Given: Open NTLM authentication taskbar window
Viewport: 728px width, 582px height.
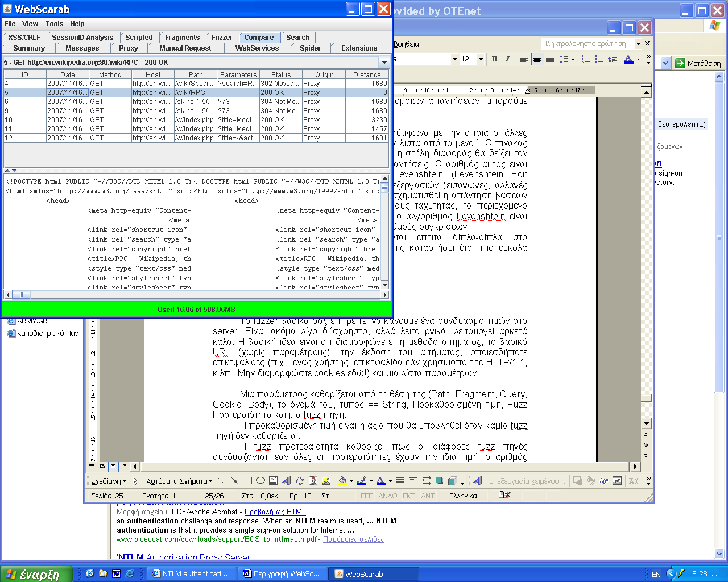Looking at the screenshot, I should (x=191, y=574).
